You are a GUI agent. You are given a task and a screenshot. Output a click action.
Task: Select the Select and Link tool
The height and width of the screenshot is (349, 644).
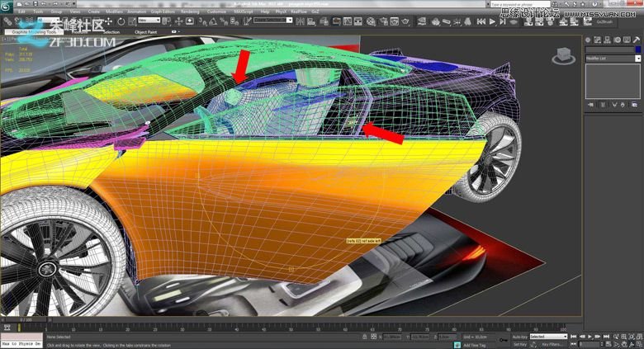(7, 21)
